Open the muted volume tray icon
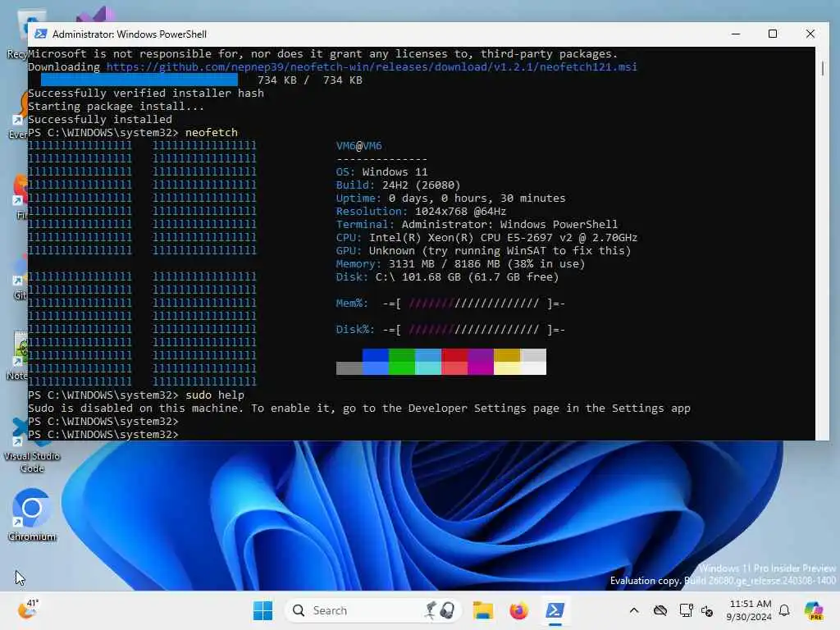The width and height of the screenshot is (840, 630). [707, 610]
